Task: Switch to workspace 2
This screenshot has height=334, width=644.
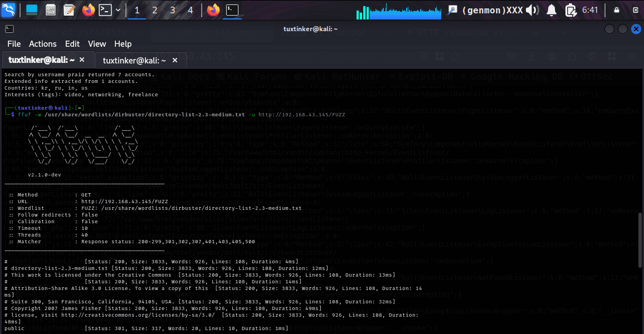Action: 155,10
